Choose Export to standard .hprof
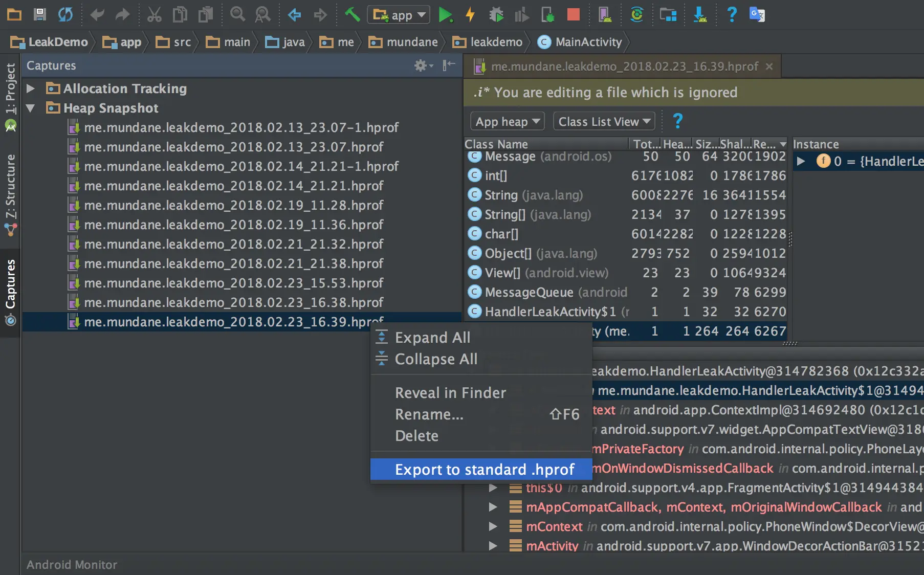This screenshot has height=575, width=924. 481,469
